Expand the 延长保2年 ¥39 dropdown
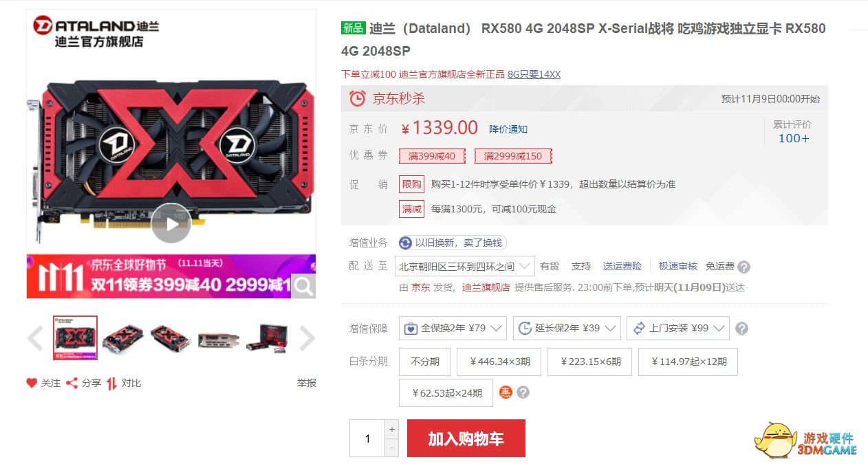 click(567, 328)
